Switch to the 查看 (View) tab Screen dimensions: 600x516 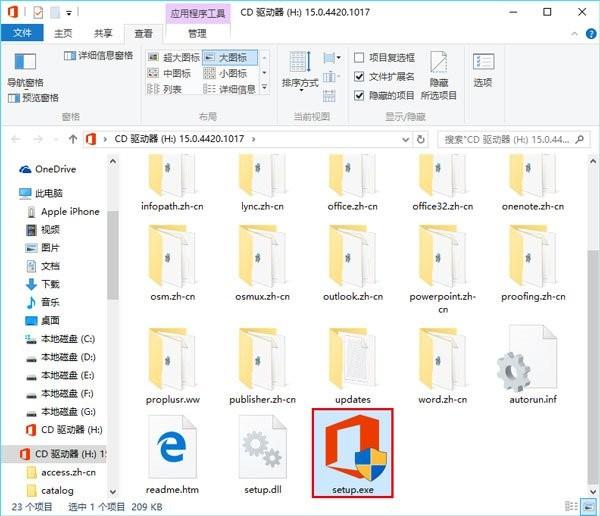pos(143,34)
